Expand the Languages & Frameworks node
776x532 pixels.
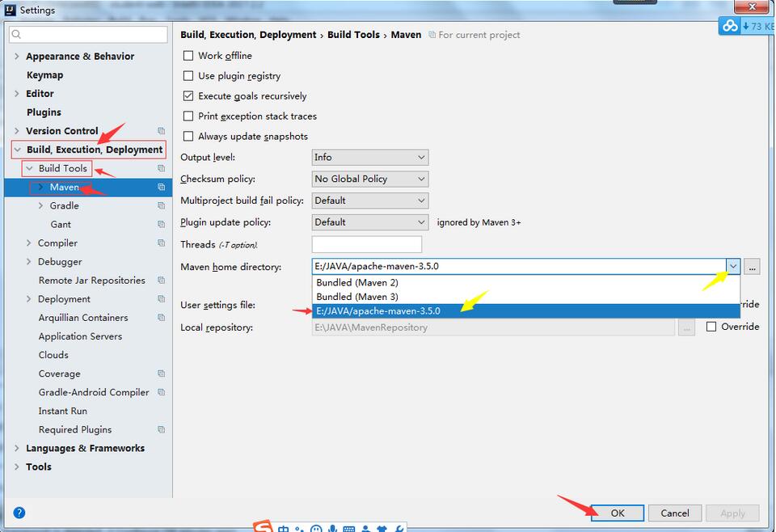point(17,448)
